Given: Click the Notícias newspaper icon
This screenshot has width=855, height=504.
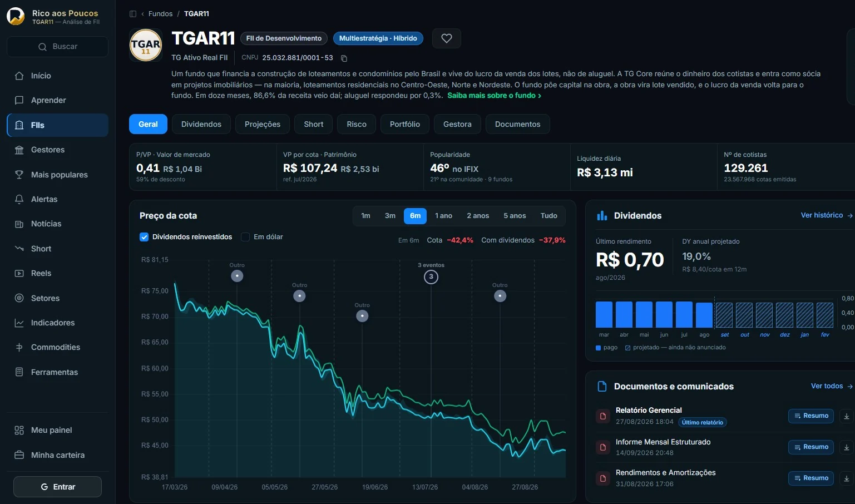Looking at the screenshot, I should click(x=19, y=224).
